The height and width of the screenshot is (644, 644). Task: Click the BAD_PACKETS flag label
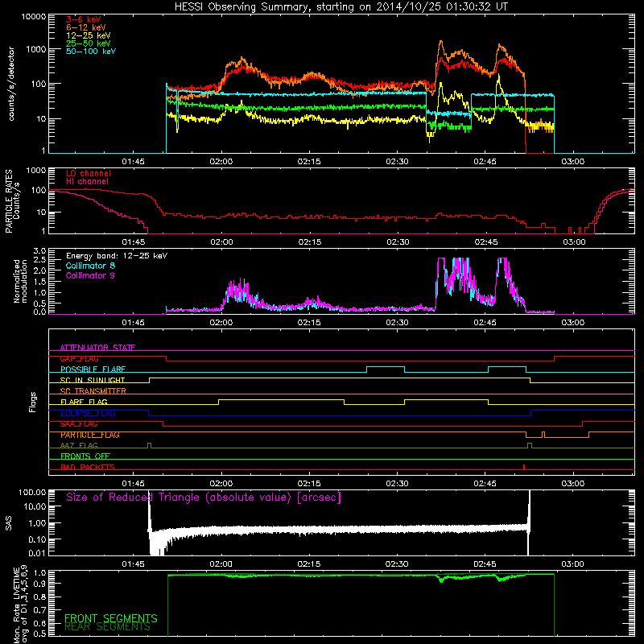click(88, 467)
